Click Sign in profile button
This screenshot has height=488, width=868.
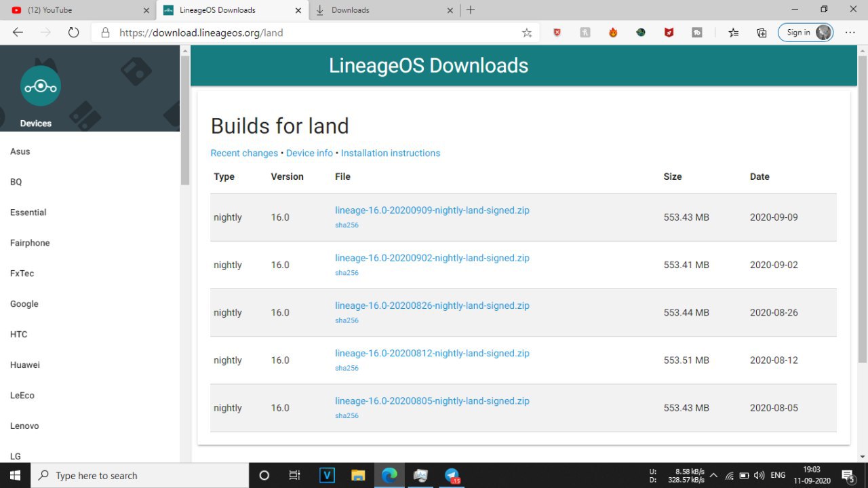click(806, 32)
